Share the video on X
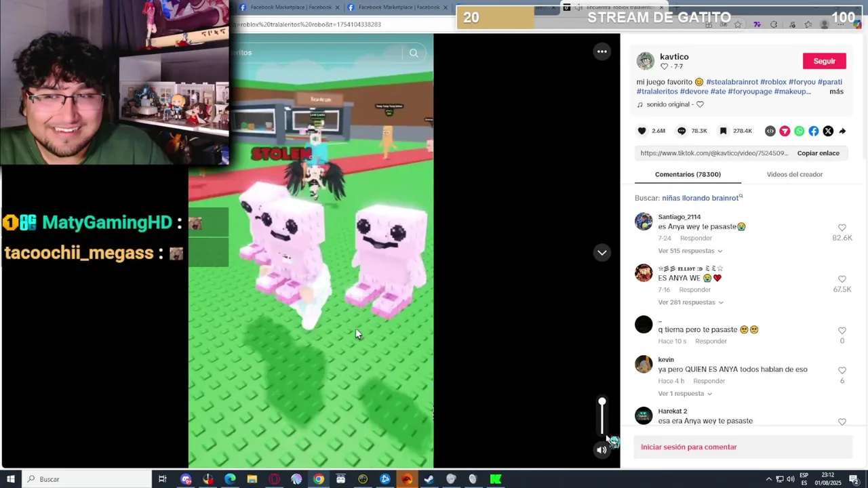 pos(828,131)
